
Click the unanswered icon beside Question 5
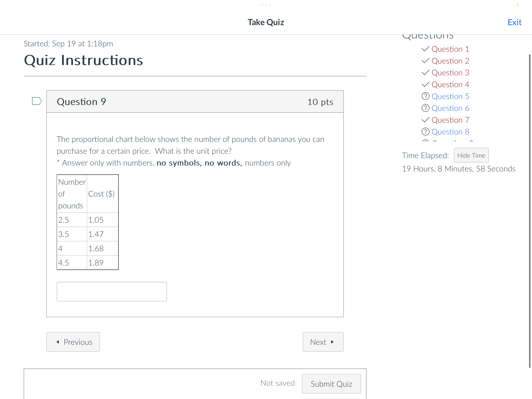pyautogui.click(x=425, y=96)
